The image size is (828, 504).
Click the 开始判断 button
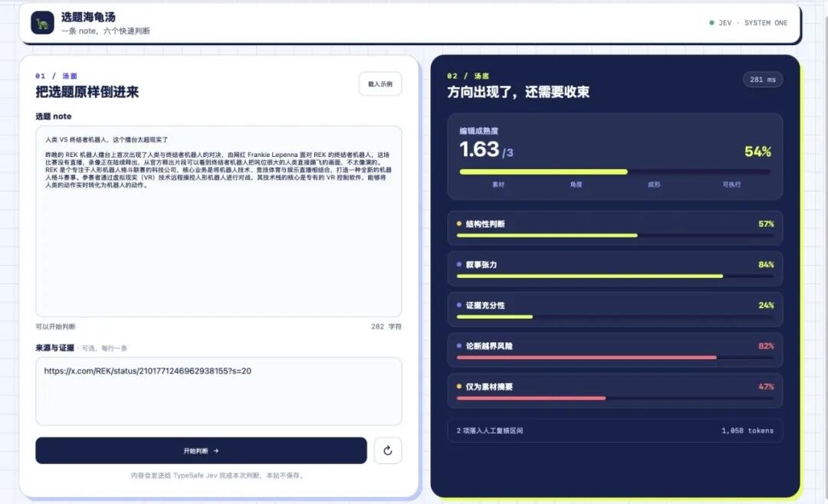[x=201, y=450]
